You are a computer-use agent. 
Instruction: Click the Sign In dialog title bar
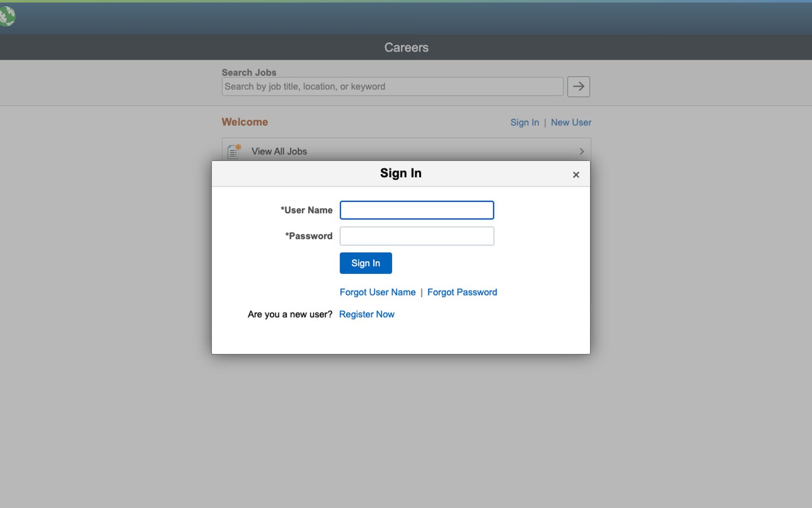click(401, 173)
